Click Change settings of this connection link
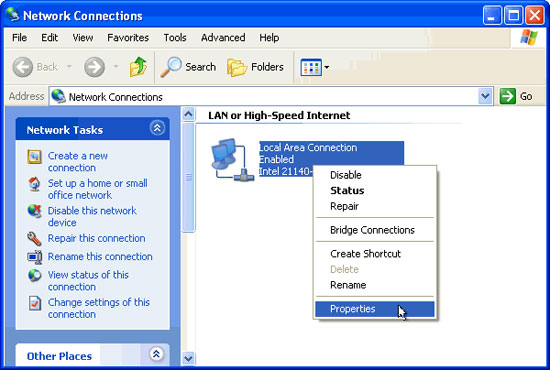The width and height of the screenshot is (550, 370). point(99,308)
